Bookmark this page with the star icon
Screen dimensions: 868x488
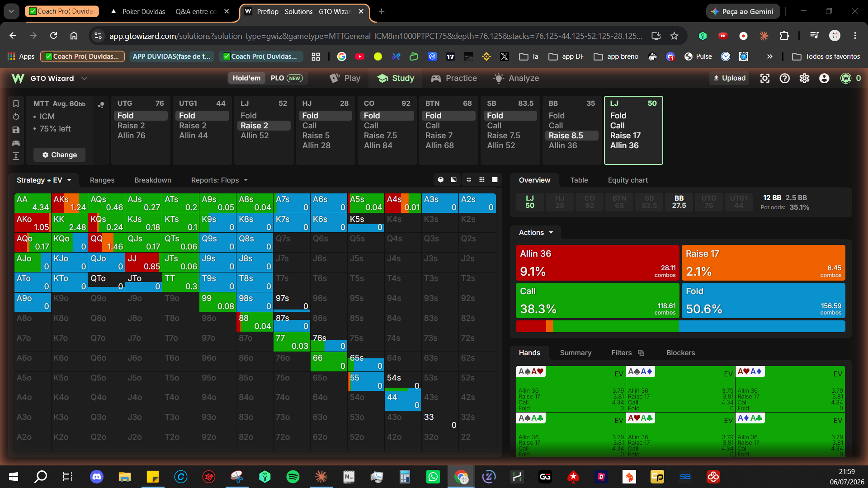click(674, 36)
